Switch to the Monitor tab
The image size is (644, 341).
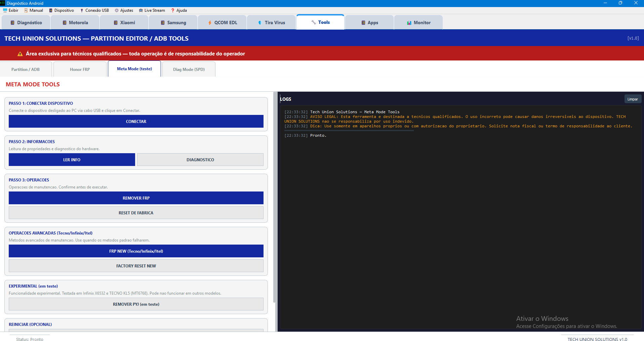(x=418, y=23)
